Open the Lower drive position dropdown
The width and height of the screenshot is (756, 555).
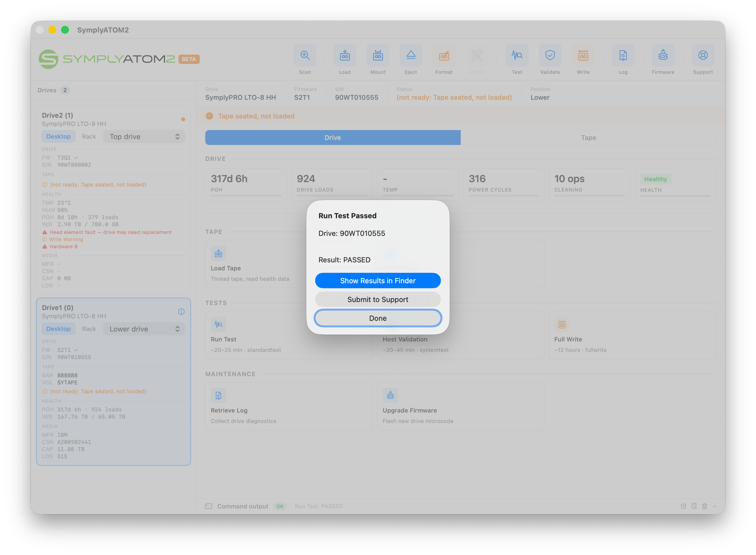tap(144, 329)
